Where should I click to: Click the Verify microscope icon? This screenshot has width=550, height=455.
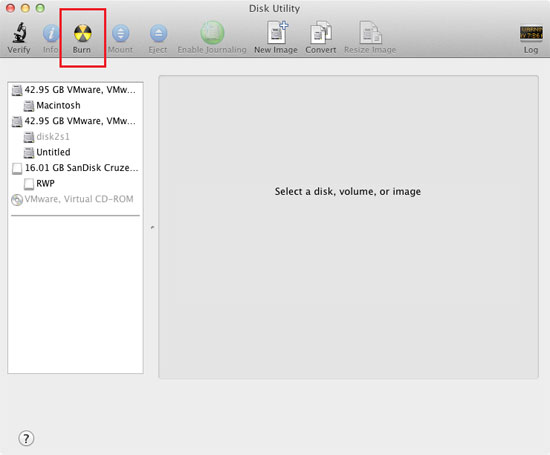(x=19, y=33)
